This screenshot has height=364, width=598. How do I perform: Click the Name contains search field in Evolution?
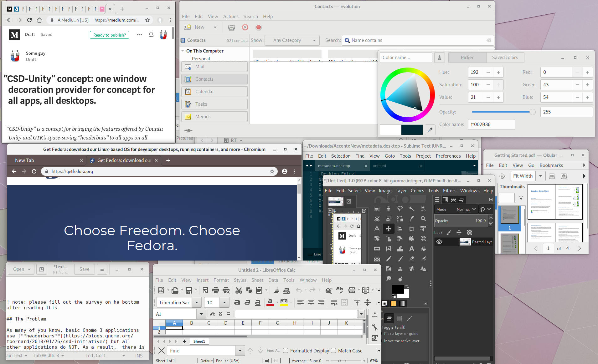point(418,40)
